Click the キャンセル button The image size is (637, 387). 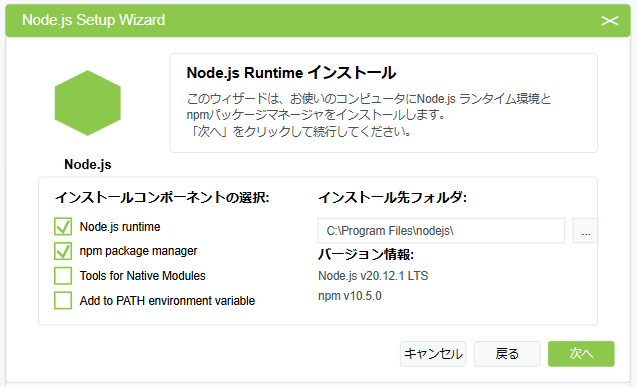point(433,354)
